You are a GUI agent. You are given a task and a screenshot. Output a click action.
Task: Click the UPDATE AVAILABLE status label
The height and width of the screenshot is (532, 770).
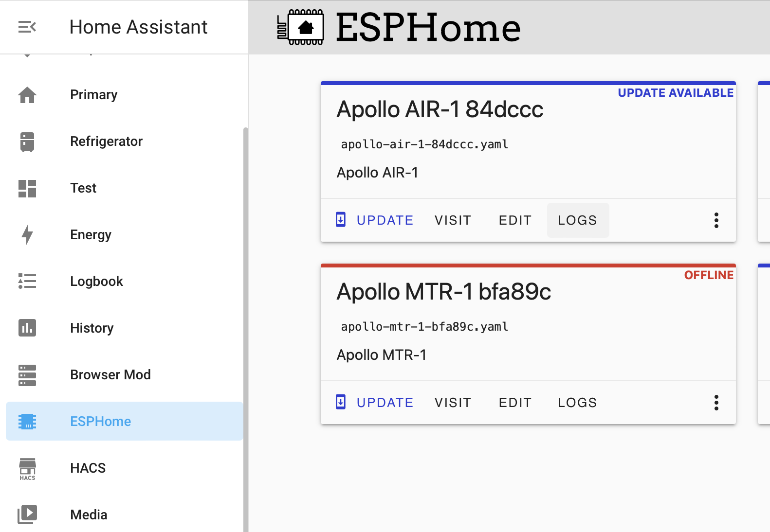[676, 93]
